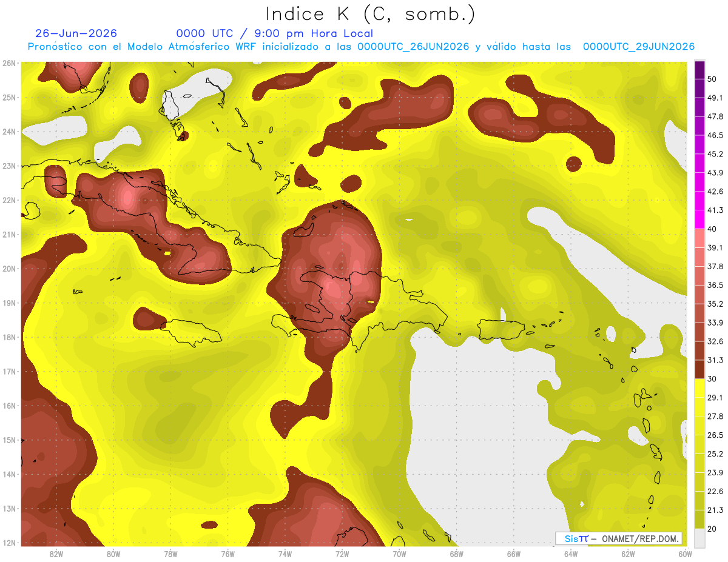
Task: Click the longitude label '80W'
Action: [x=113, y=554]
